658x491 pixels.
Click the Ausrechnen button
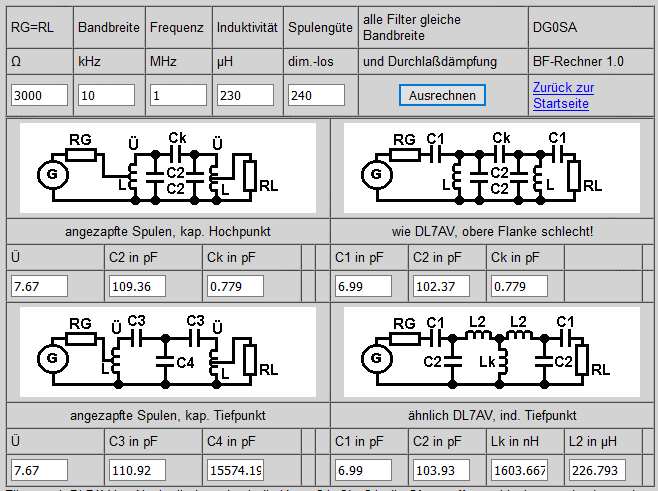(442, 95)
